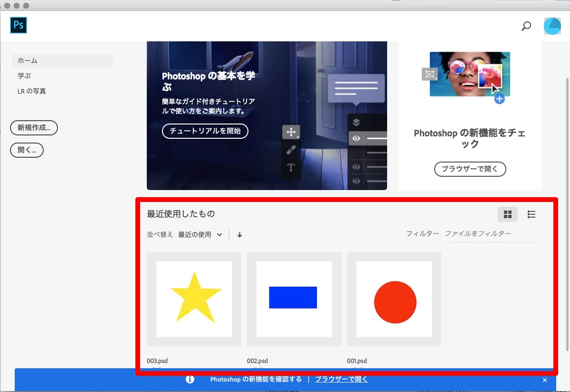Select ホーム in the sidebar

pyautogui.click(x=62, y=61)
